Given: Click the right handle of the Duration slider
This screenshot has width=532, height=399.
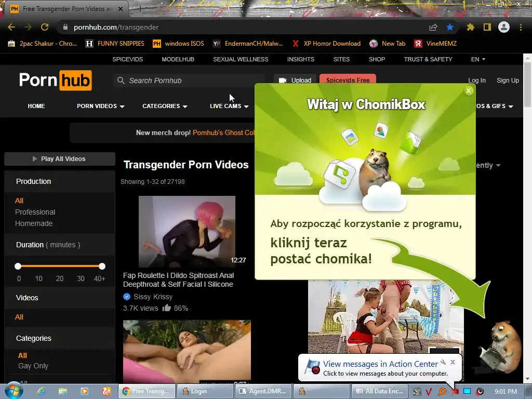Looking at the screenshot, I should click(102, 267).
